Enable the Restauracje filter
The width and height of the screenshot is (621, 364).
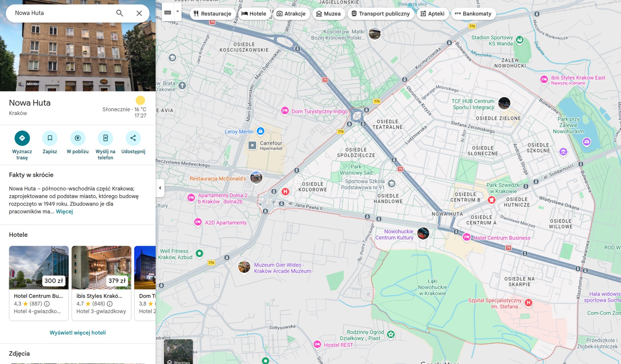213,14
